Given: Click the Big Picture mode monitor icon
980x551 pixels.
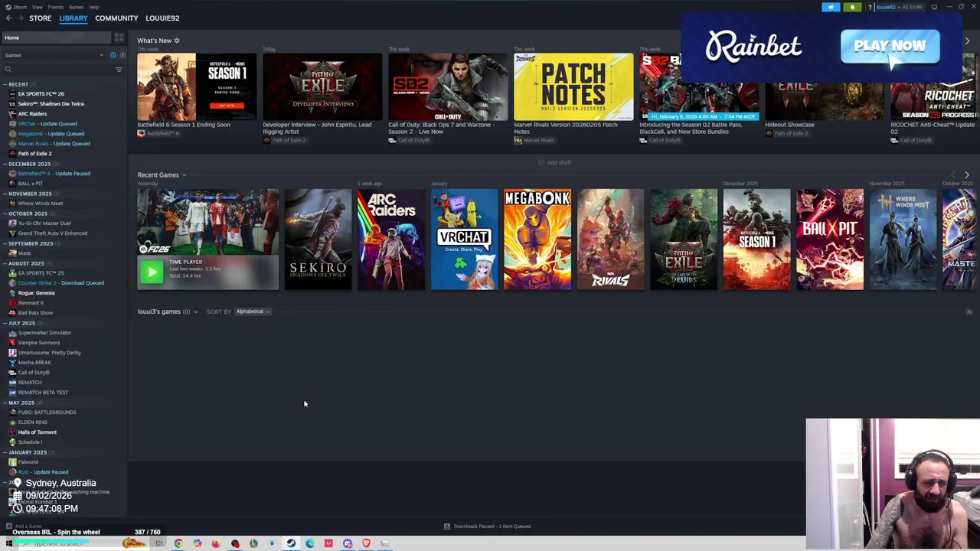Looking at the screenshot, I should click(934, 7).
